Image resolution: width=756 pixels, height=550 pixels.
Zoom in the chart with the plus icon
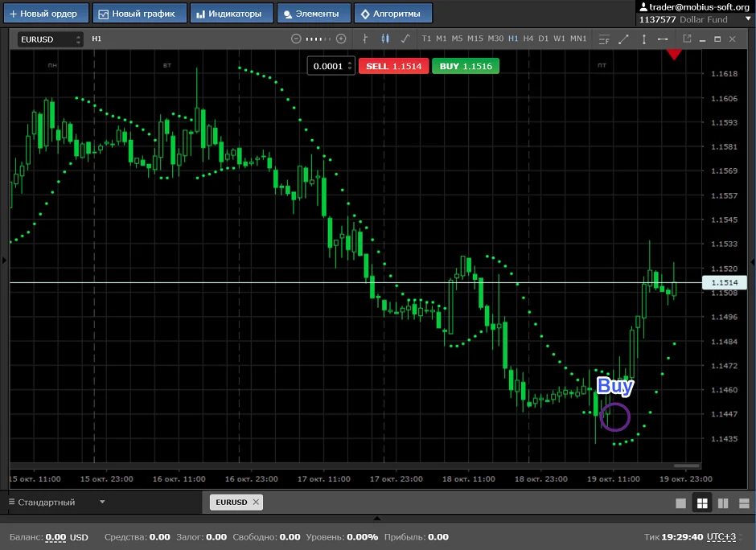(x=341, y=39)
